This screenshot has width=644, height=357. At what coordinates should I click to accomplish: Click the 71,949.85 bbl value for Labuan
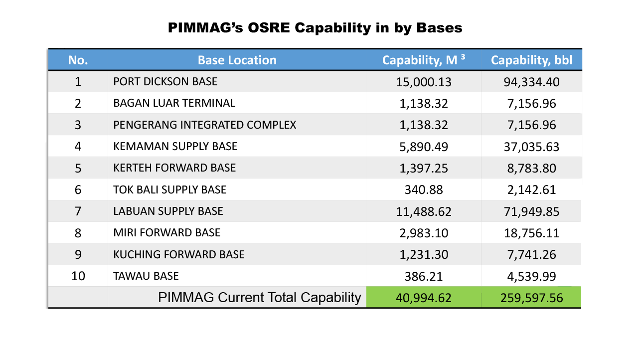(531, 212)
